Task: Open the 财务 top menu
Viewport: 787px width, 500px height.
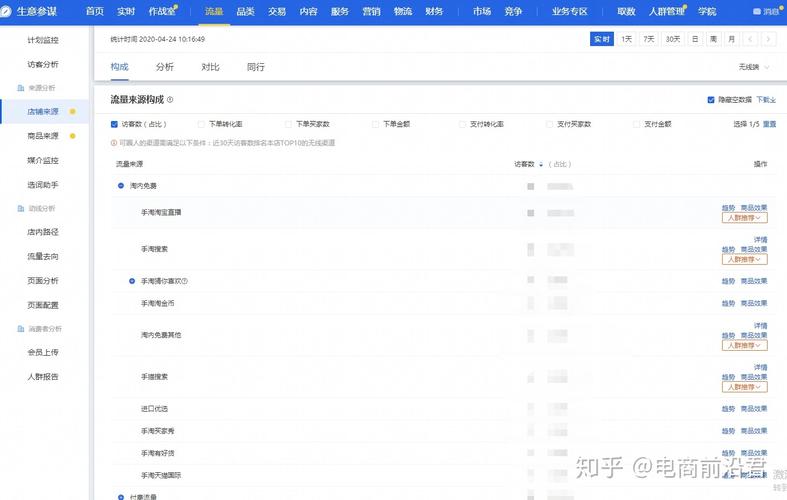Action: pos(434,12)
